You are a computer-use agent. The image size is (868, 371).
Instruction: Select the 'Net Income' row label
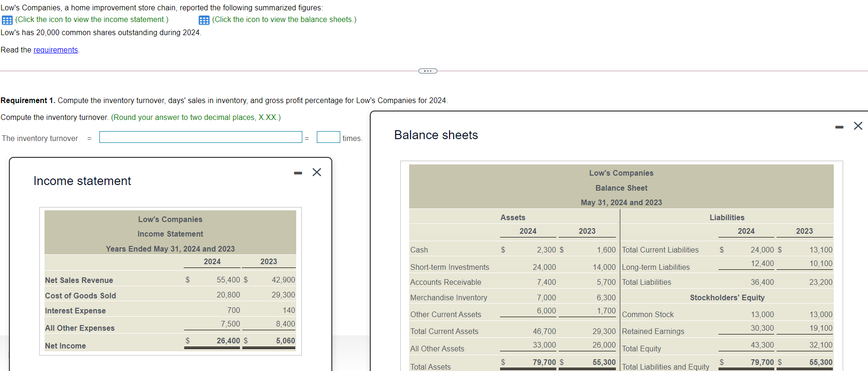coord(66,346)
